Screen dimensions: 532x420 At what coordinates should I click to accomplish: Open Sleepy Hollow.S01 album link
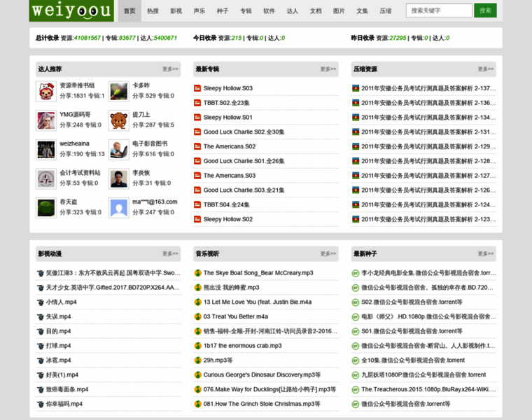[228, 118]
